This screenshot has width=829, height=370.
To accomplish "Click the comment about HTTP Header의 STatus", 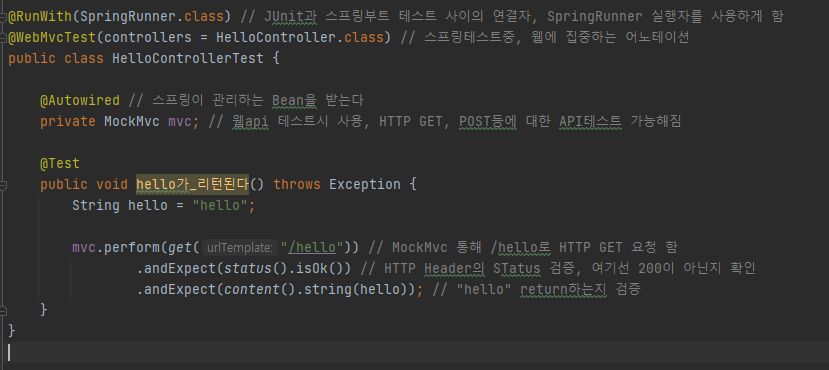I will [x=557, y=269].
